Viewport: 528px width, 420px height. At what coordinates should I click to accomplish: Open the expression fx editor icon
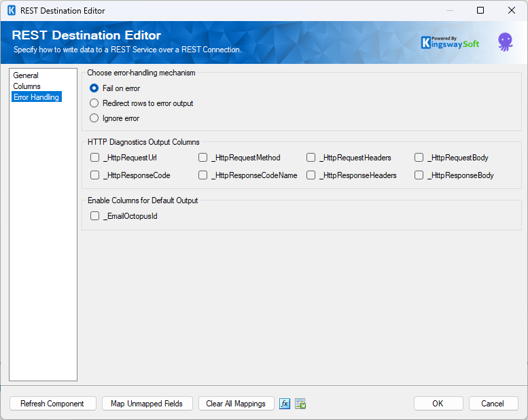click(285, 404)
